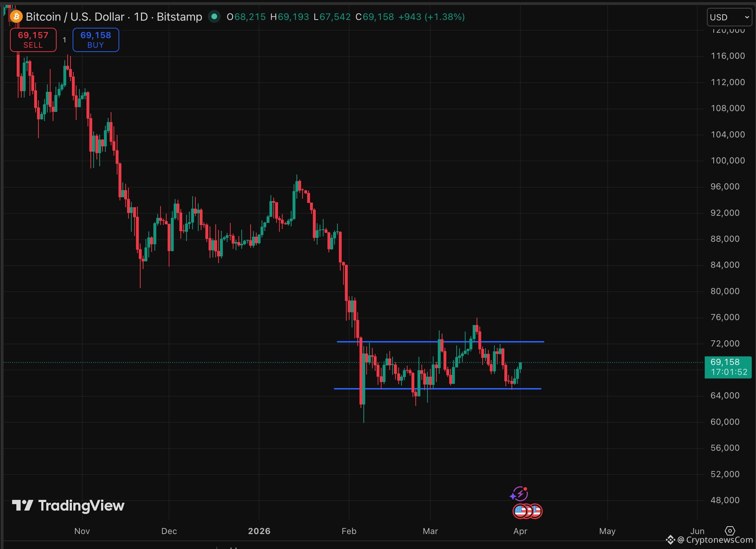This screenshot has height=549, width=756.
Task: Open the USD currency dropdown
Action: click(729, 17)
